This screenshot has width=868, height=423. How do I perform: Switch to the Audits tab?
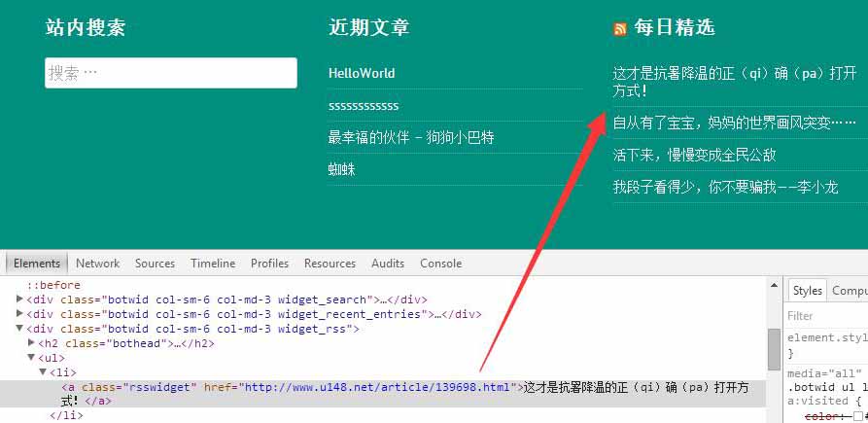388,263
